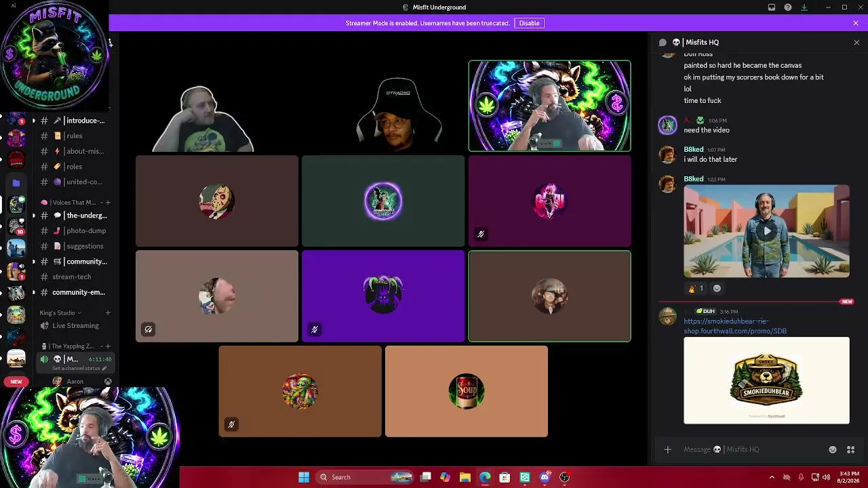
Task: Play the B8ked video attachment
Action: 766,231
